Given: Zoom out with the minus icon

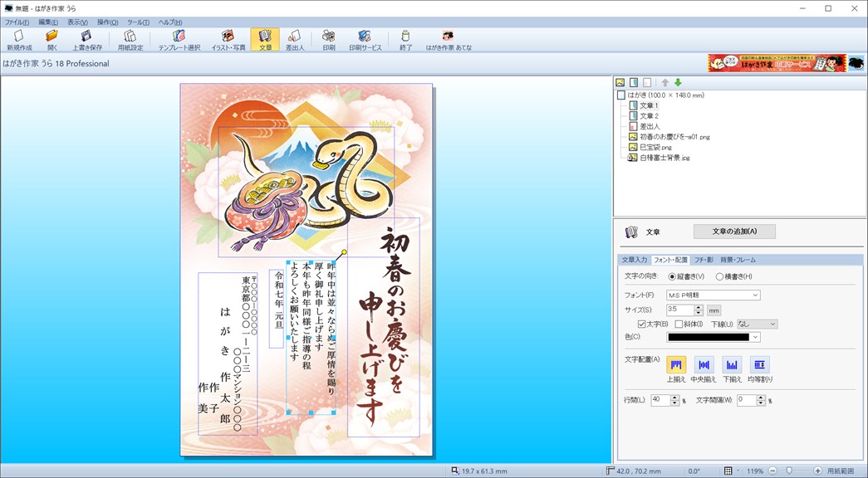Looking at the screenshot, I should [x=772, y=471].
